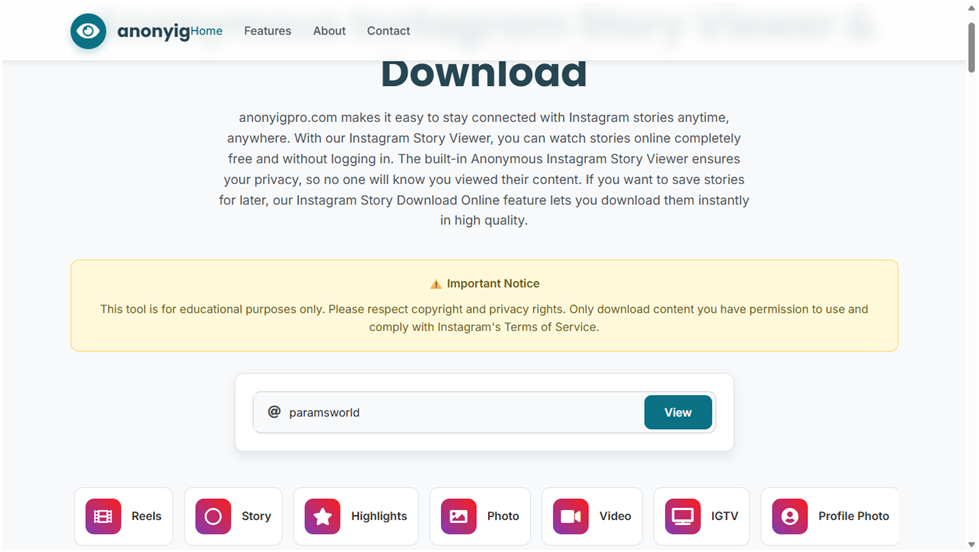Click the scrollbar down arrow

pos(972,545)
